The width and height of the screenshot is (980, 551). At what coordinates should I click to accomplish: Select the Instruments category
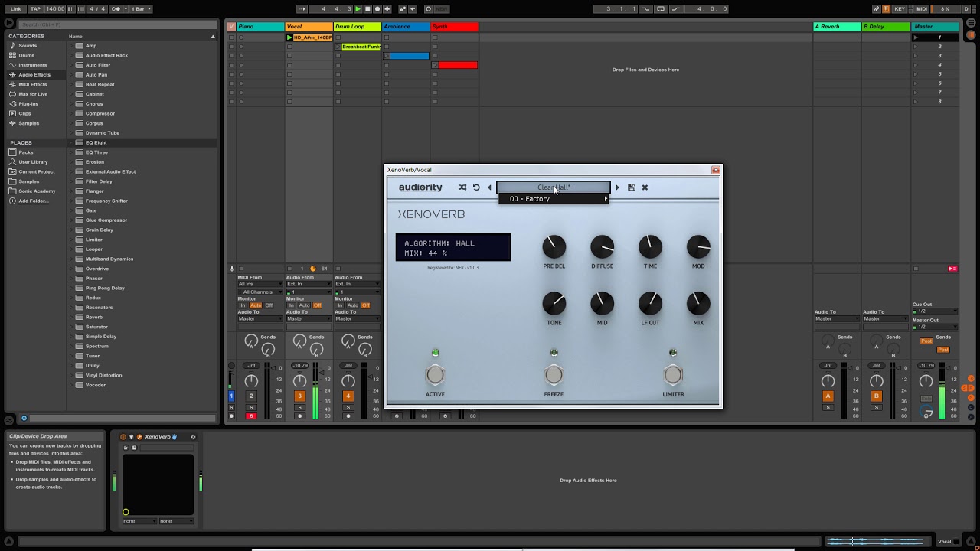point(33,65)
